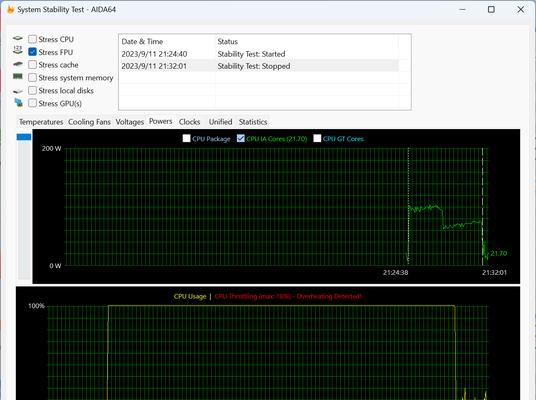Enable the Stress CPU checkbox
536x400 pixels.
32,39
